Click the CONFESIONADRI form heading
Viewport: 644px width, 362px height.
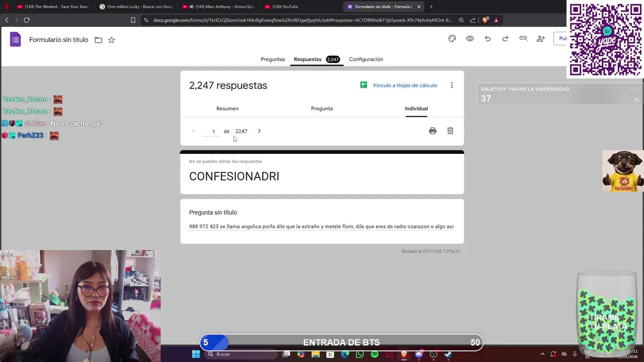click(x=234, y=176)
